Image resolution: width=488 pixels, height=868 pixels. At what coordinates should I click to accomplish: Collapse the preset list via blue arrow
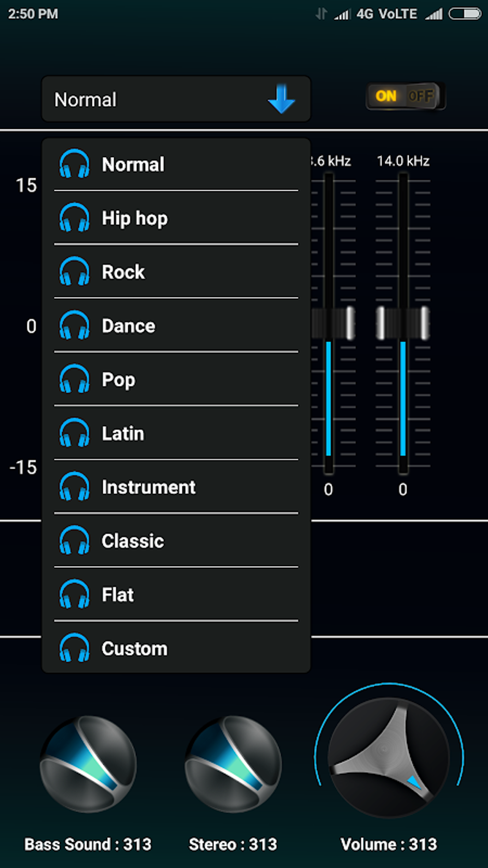[x=281, y=99]
